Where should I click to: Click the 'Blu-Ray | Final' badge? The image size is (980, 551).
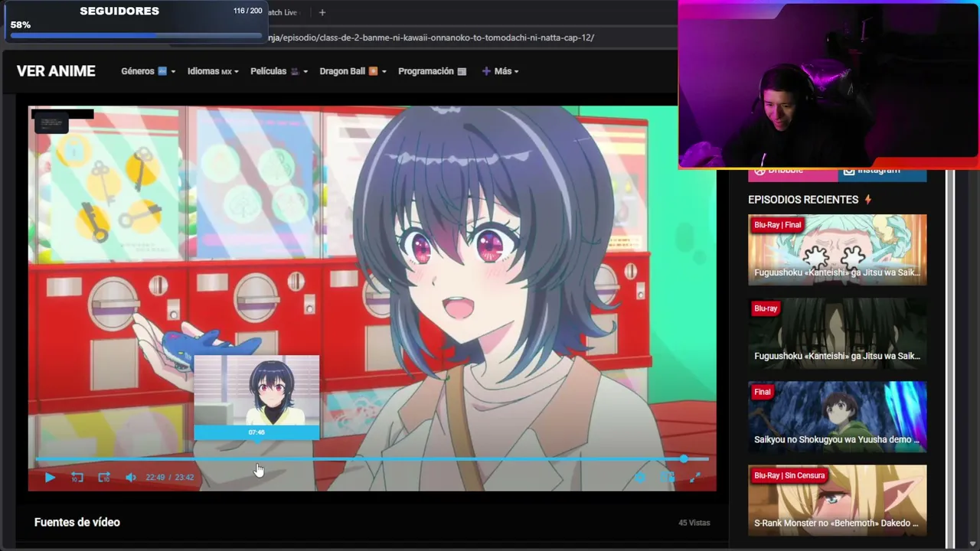pyautogui.click(x=777, y=225)
